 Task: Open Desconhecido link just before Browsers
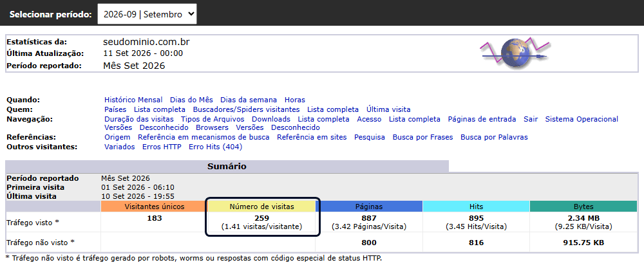164,127
